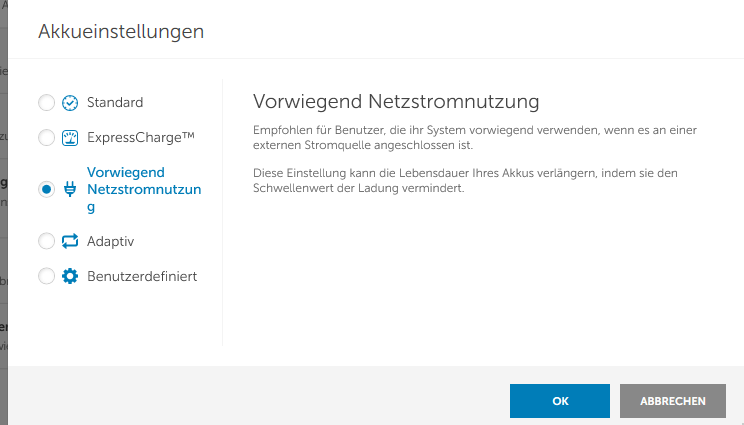Click the Adaptiv looping arrows icon
The height and width of the screenshot is (425, 744).
70,241
